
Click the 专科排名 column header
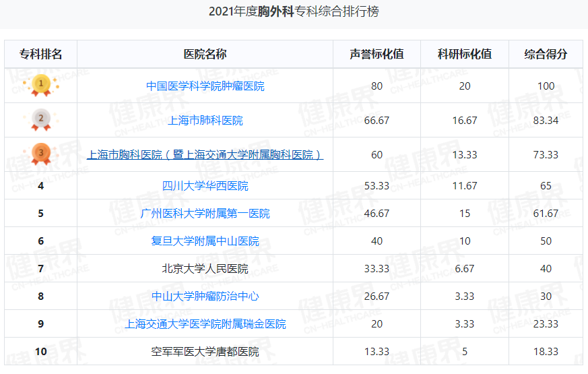41,54
